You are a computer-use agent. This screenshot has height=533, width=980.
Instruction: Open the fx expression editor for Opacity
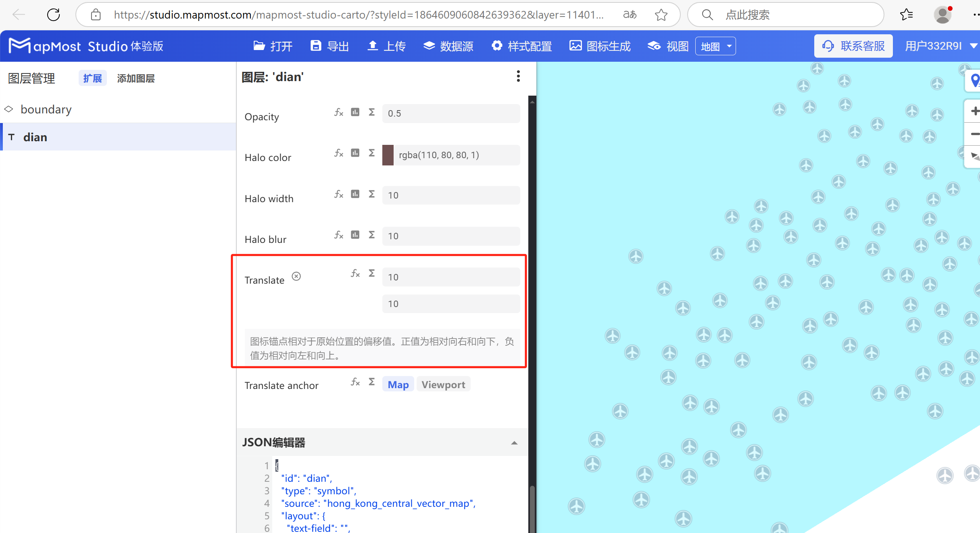tap(338, 113)
